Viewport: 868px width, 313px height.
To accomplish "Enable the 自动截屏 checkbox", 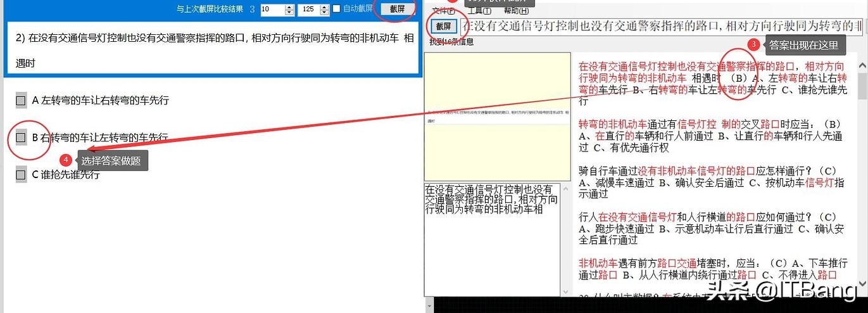I will click(337, 9).
